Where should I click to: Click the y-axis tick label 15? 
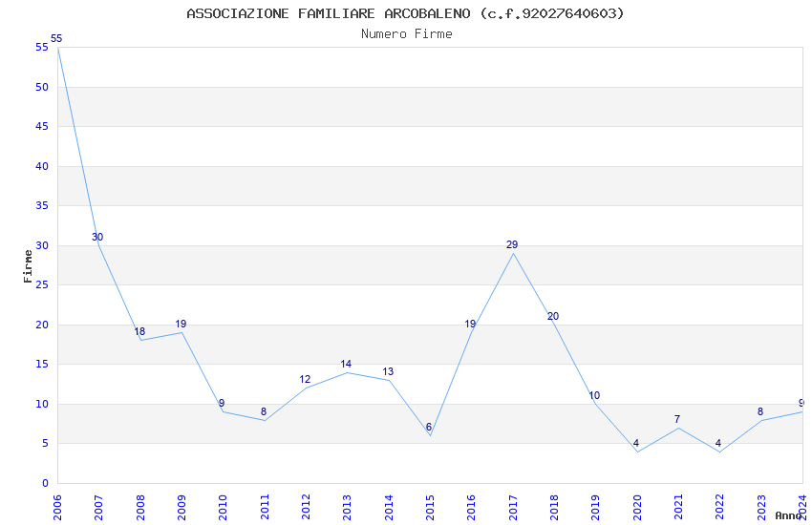click(42, 364)
